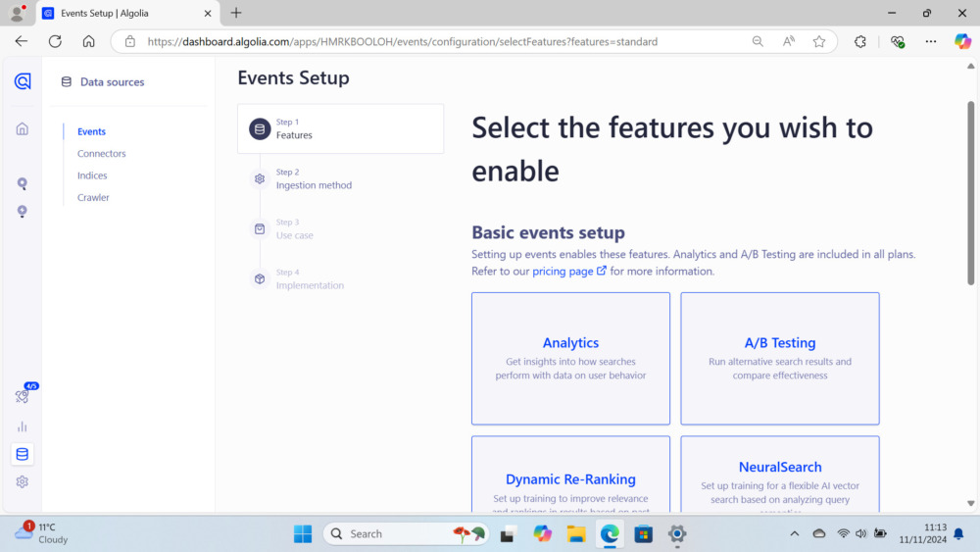Open the pricing page link

(x=568, y=271)
